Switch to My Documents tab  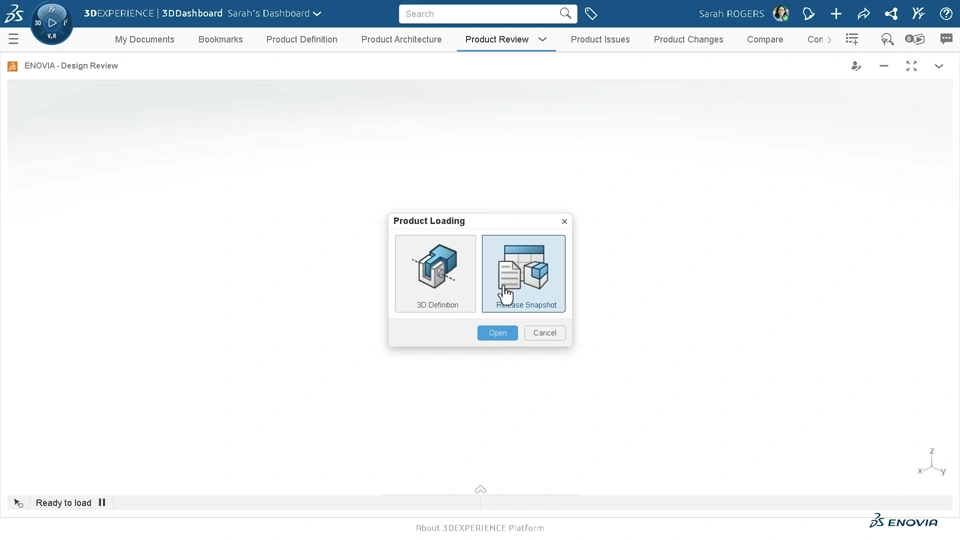pos(144,39)
